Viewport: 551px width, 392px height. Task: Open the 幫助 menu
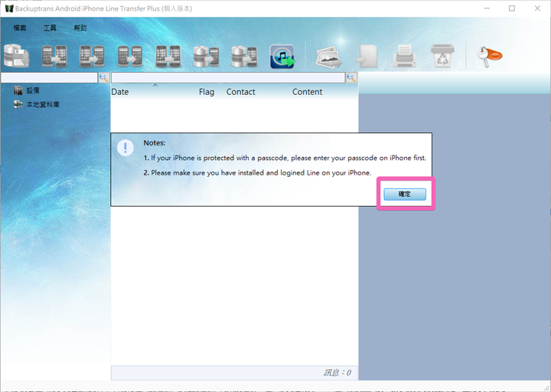[x=80, y=28]
